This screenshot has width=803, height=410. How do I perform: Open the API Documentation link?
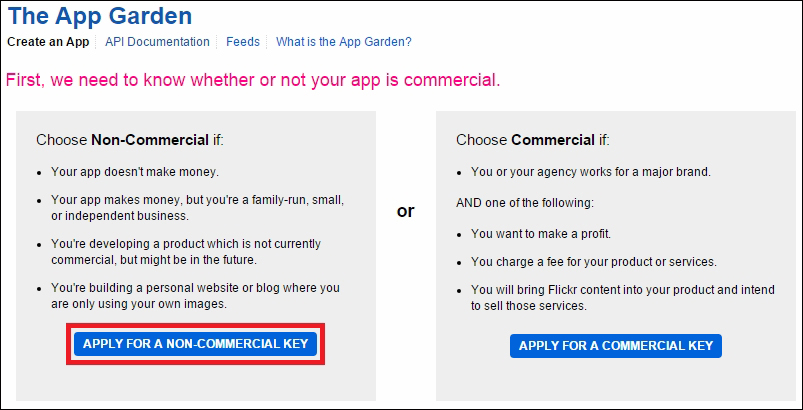pyautogui.click(x=157, y=42)
